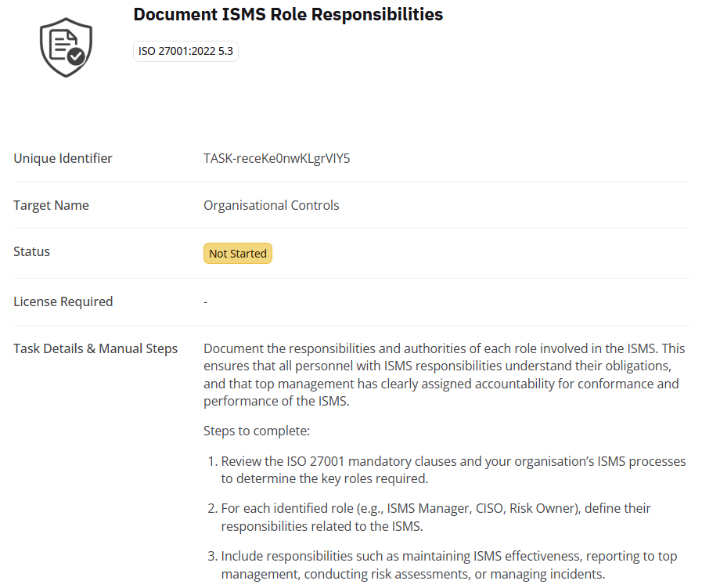Image resolution: width=702 pixels, height=588 pixels.
Task: Open the Organisational Controls target name
Action: click(x=271, y=205)
